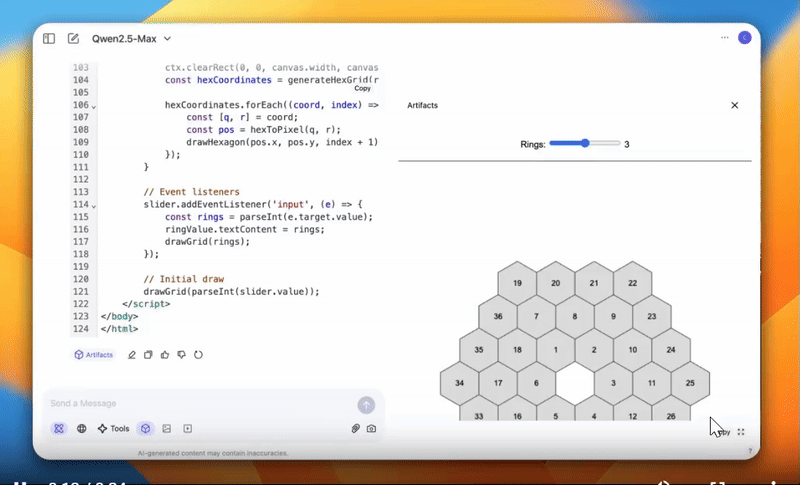The width and height of the screenshot is (800, 485).
Task: Select hexagon number 7
Action: (536, 316)
